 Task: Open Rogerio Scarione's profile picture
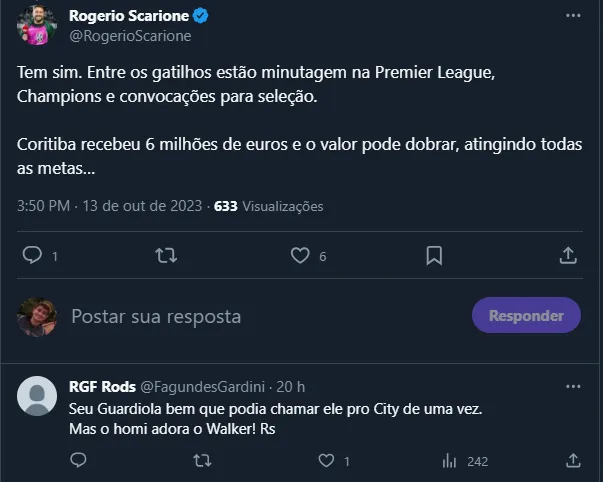click(36, 26)
